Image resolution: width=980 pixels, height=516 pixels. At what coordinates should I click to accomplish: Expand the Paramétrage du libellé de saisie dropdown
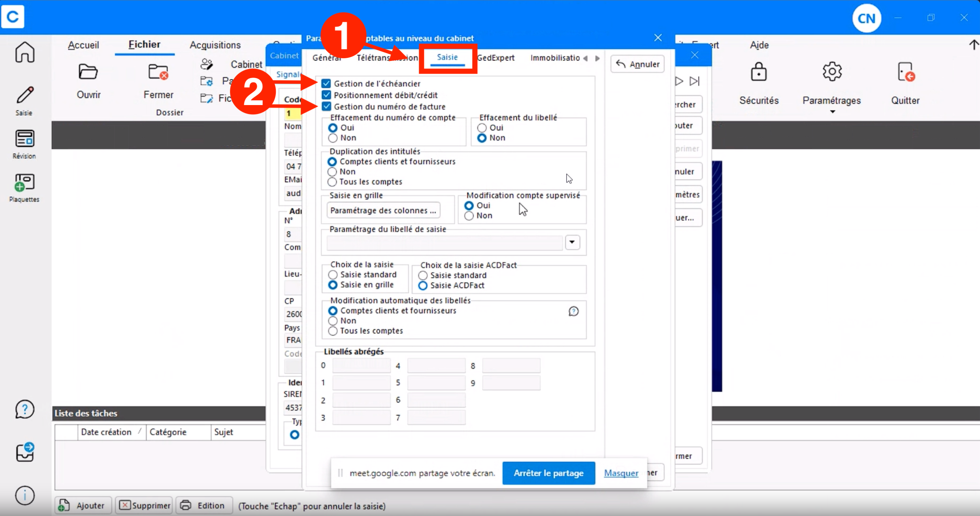[572, 242]
